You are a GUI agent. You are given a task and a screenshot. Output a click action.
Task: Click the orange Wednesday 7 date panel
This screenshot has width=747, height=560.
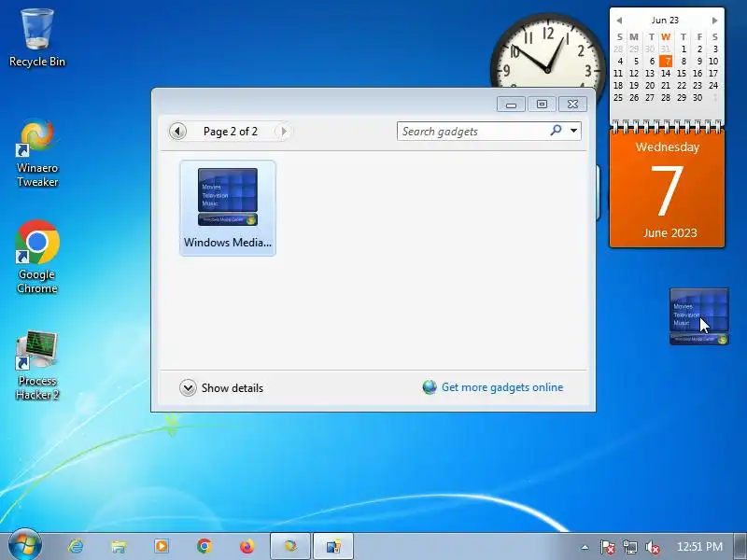click(667, 189)
